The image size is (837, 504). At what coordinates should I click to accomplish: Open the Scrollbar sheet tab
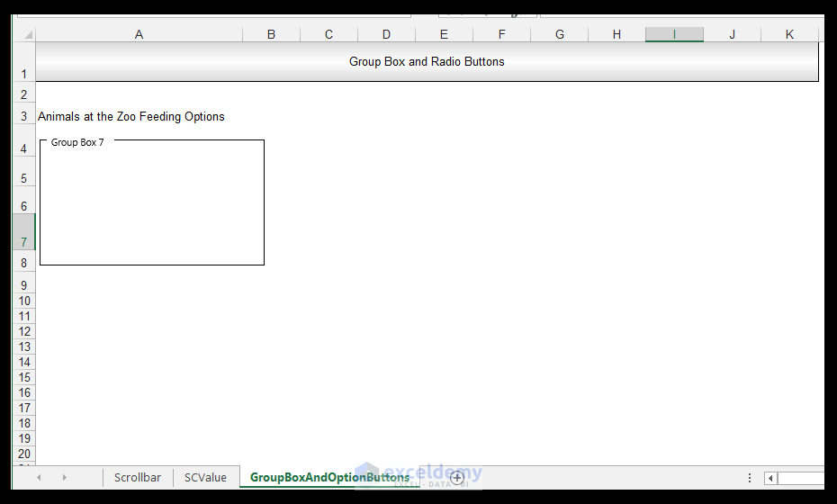(x=138, y=477)
